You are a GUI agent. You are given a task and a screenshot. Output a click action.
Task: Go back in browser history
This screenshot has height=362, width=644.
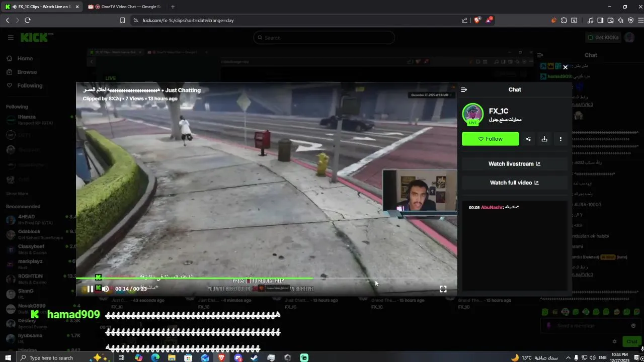(x=8, y=20)
